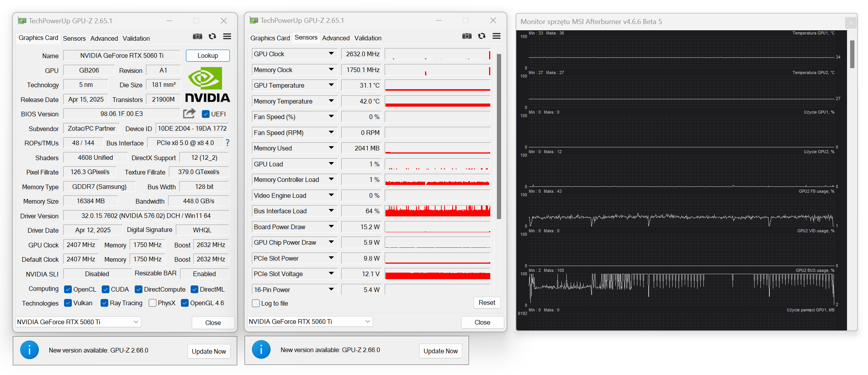Viewport: 868px width, 375px height.
Task: Enable the Log to file checkbox
Action: (256, 303)
